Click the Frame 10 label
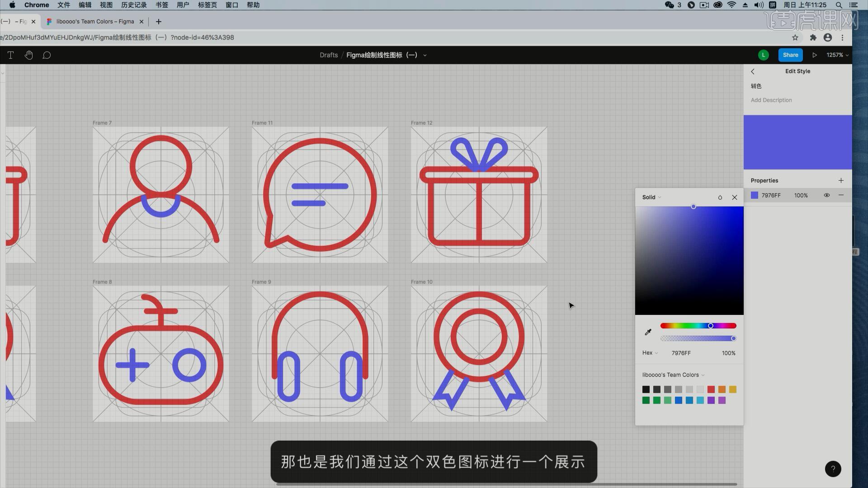 421,282
